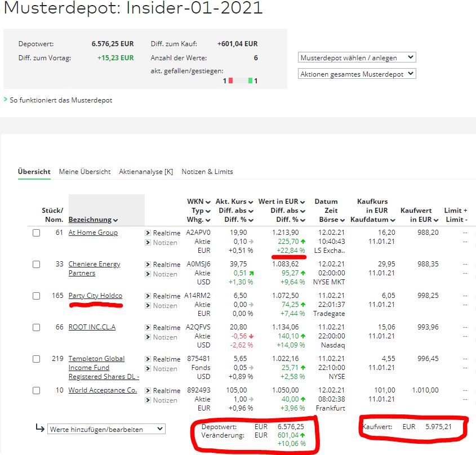Click the Musterdepot: Insider-01-2021 heading
This screenshot has height=455, width=476.
tap(133, 7)
